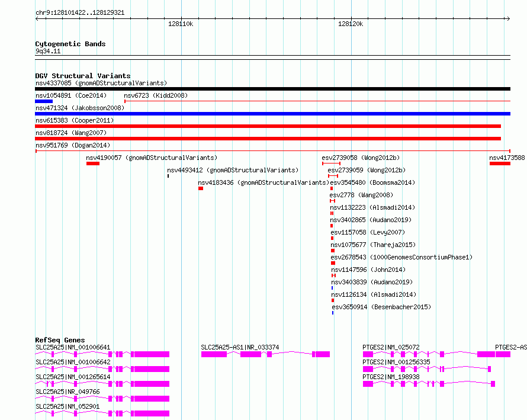The image size is (527, 420).
Task: Select the esv2739058 (Wong2012b) label
Action: 361,158
